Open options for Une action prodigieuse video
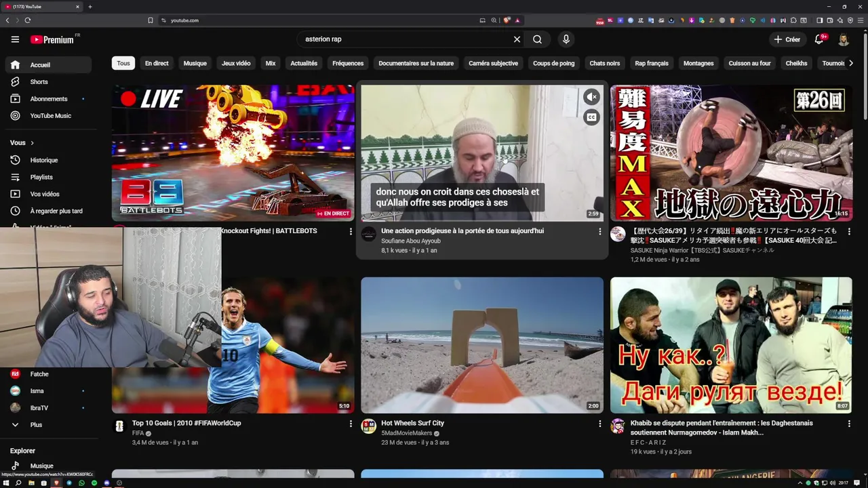This screenshot has width=868, height=488. point(599,231)
